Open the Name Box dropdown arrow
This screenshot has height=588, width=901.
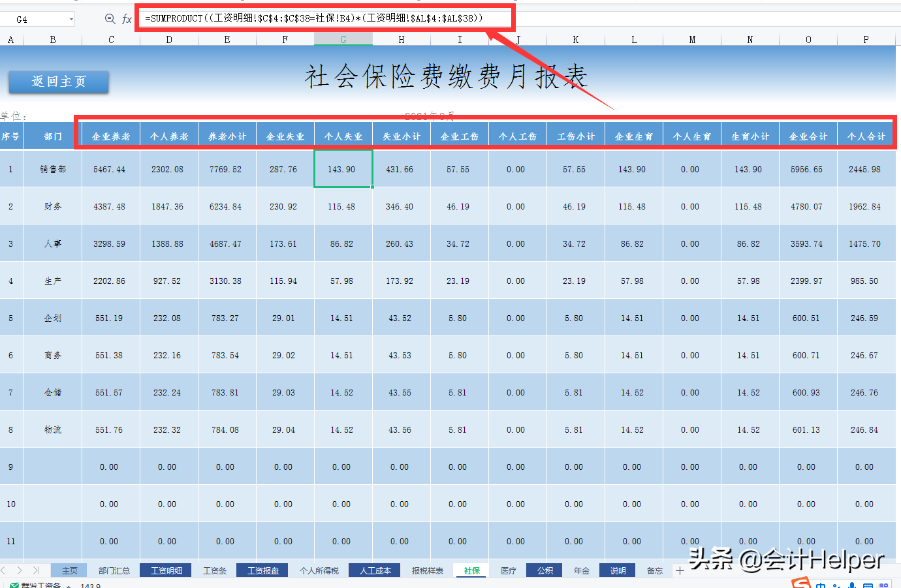tap(71, 18)
